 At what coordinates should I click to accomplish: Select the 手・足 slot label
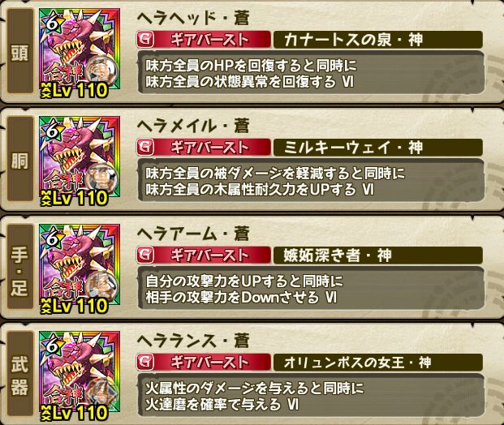pos(20,268)
